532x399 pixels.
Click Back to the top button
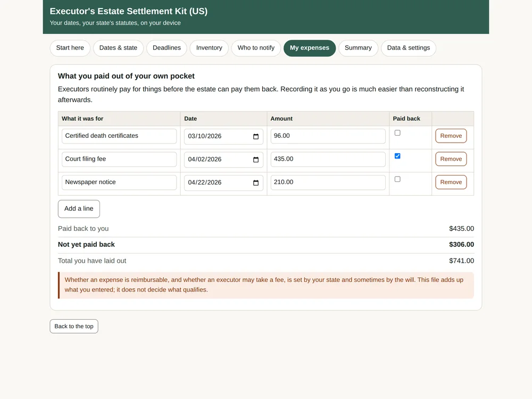[74, 326]
